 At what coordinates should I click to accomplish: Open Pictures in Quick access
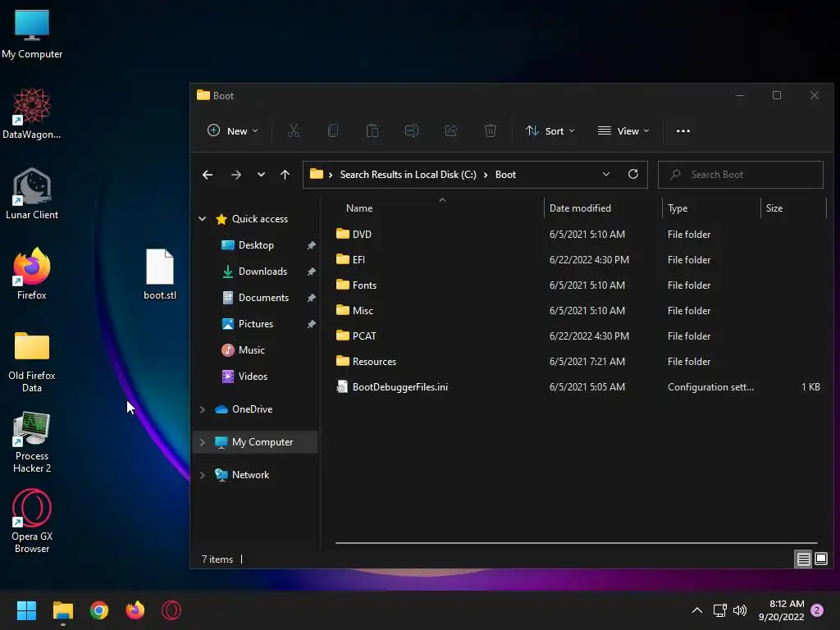point(256,323)
